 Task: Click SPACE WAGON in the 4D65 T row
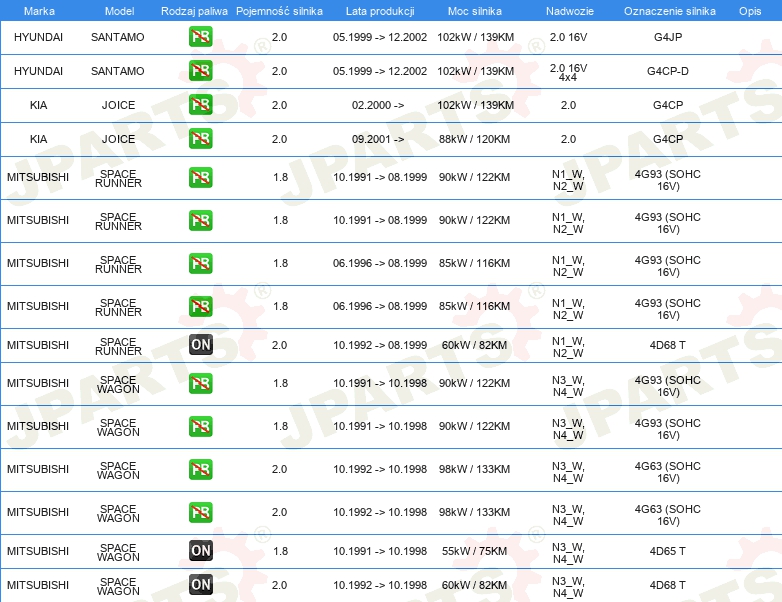click(118, 552)
